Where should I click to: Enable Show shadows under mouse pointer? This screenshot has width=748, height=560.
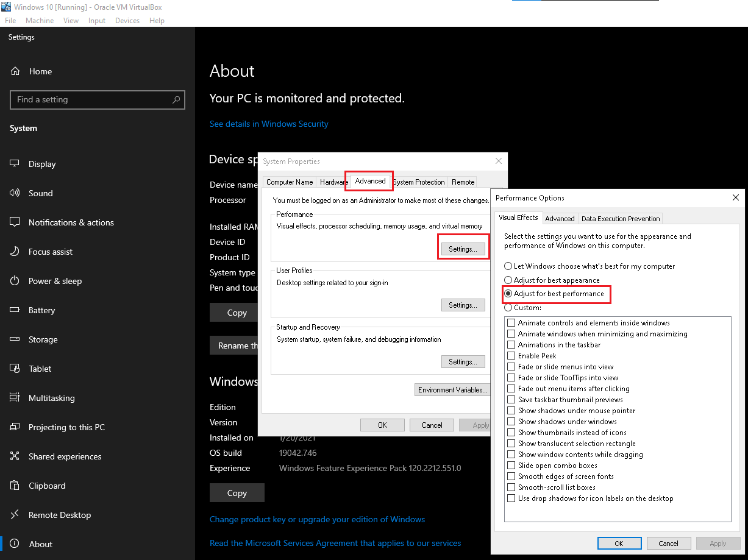511,411
